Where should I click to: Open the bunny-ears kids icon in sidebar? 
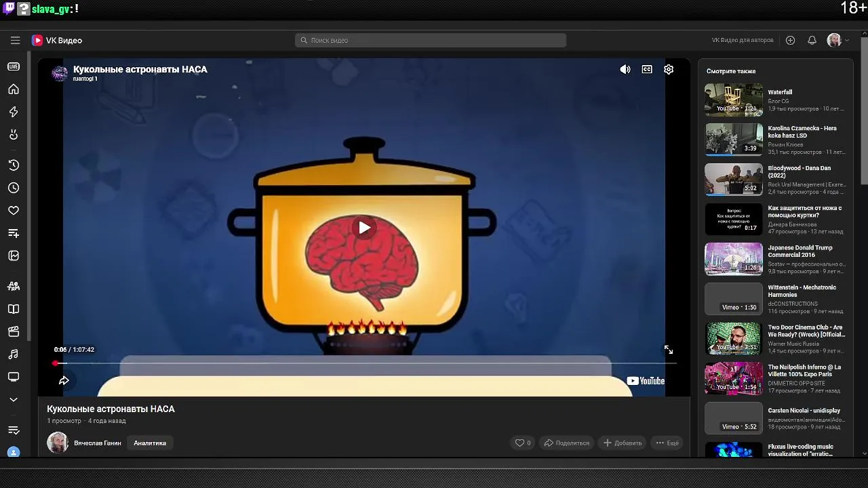pos(14,135)
